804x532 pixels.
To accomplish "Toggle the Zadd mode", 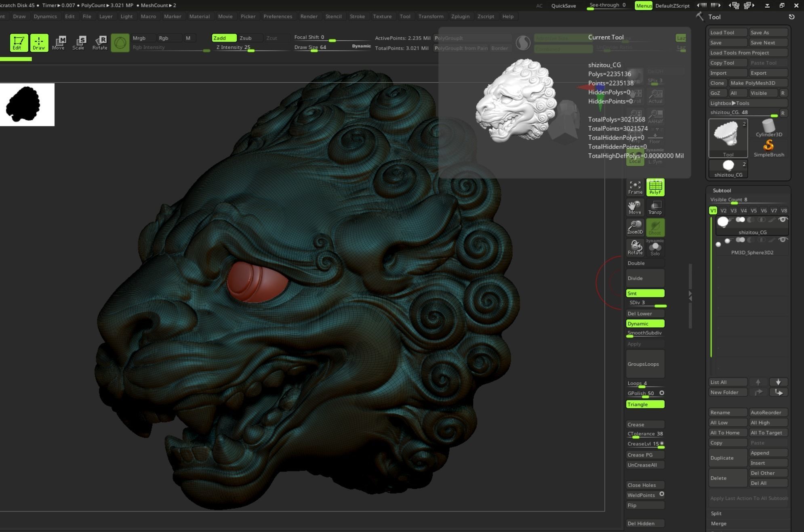I will pos(224,38).
